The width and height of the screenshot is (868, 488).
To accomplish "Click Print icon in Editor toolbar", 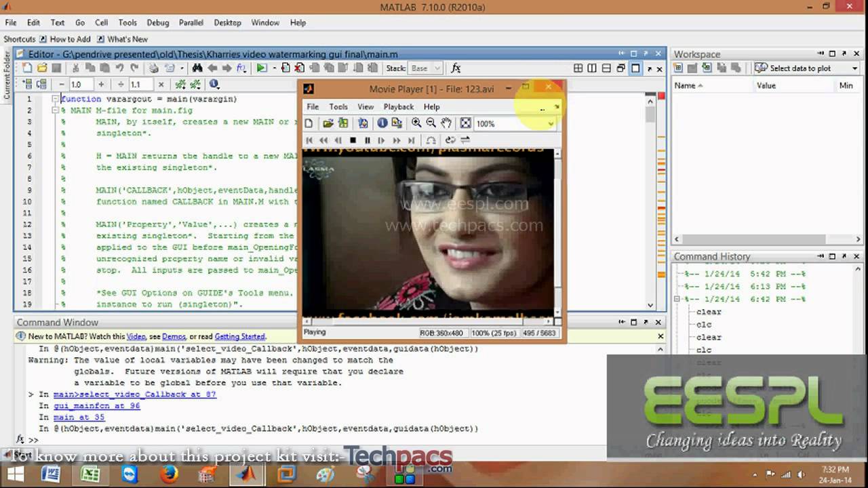I will pyautogui.click(x=154, y=68).
